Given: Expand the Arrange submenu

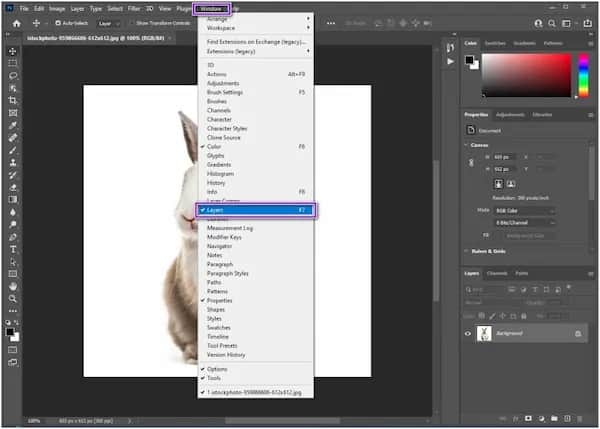Looking at the screenshot, I should pos(256,19).
